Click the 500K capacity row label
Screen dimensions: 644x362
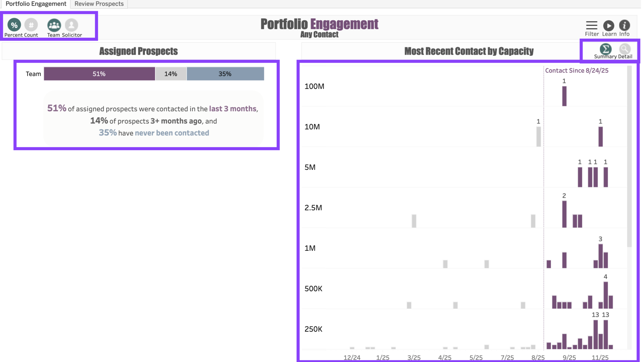313,289
